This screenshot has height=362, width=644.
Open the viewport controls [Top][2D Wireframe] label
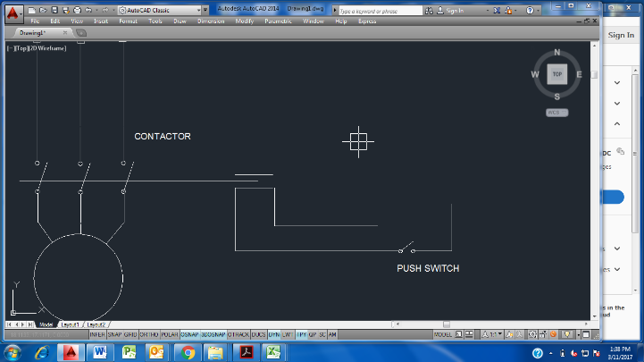coord(38,48)
